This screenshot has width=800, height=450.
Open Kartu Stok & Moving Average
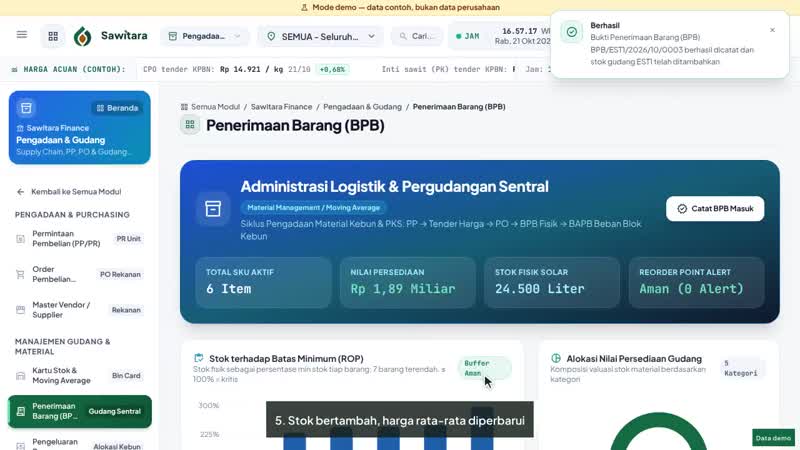[x=80, y=376]
